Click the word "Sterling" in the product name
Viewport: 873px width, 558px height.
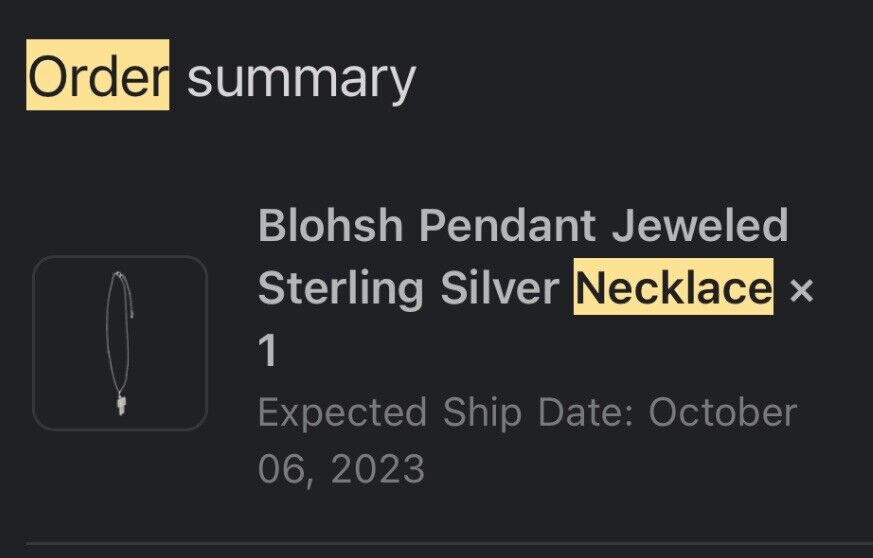[340, 288]
